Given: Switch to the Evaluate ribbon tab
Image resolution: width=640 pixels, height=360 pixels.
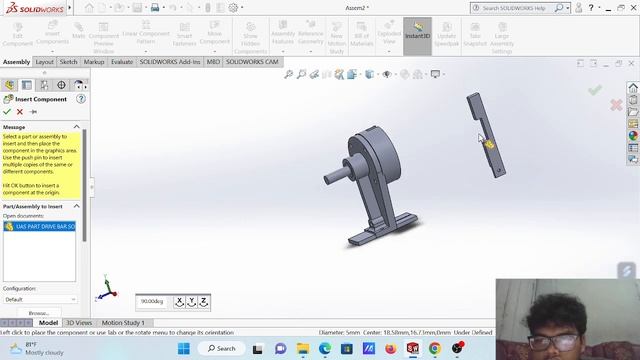Looking at the screenshot, I should coord(122,62).
